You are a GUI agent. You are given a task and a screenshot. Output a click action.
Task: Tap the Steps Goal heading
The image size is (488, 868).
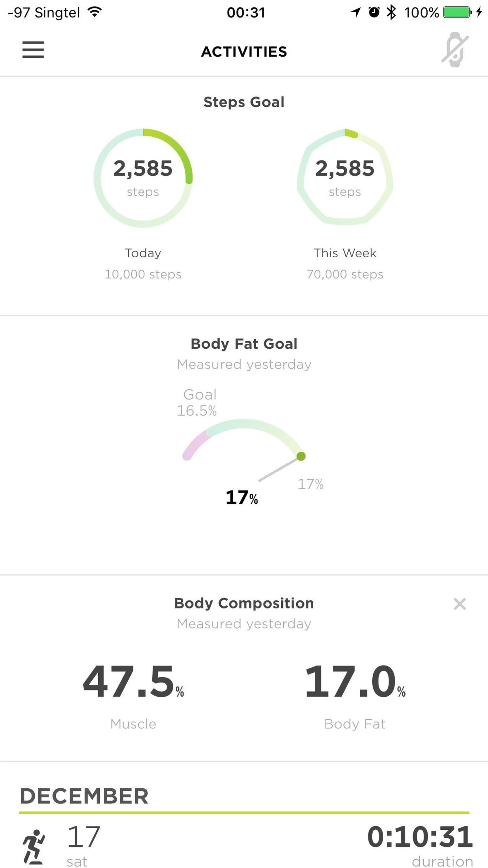[244, 102]
